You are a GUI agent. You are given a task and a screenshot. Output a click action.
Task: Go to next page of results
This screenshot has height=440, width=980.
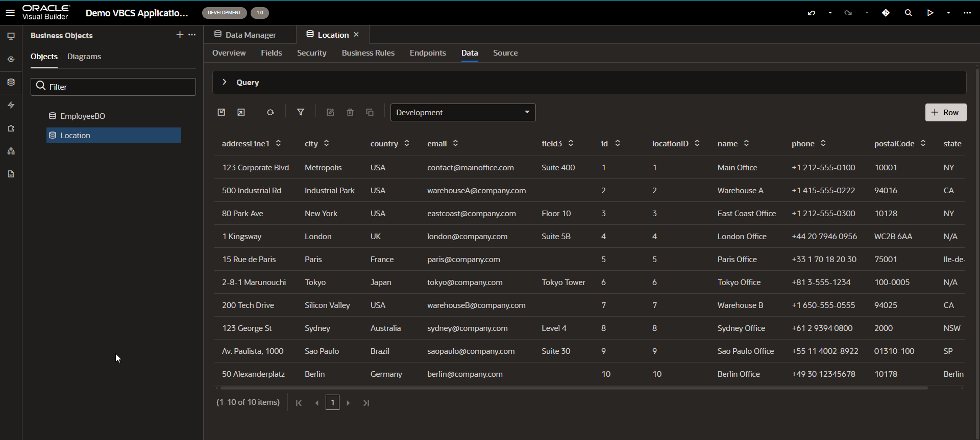(348, 403)
